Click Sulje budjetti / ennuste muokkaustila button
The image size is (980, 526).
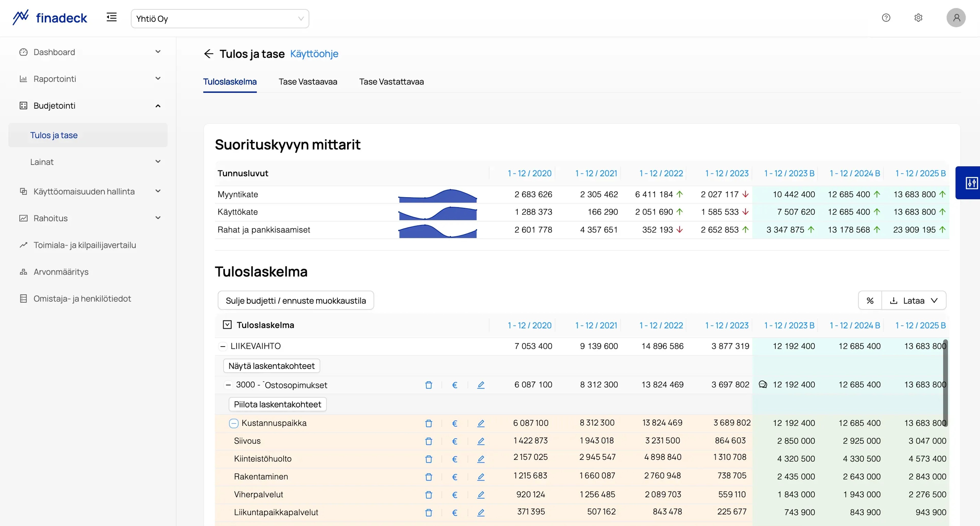[x=296, y=301]
